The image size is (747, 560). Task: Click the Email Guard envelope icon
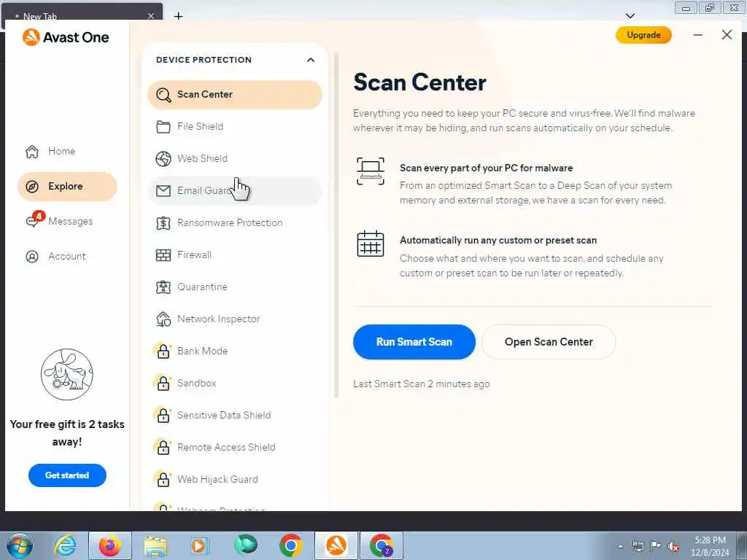coord(163,191)
